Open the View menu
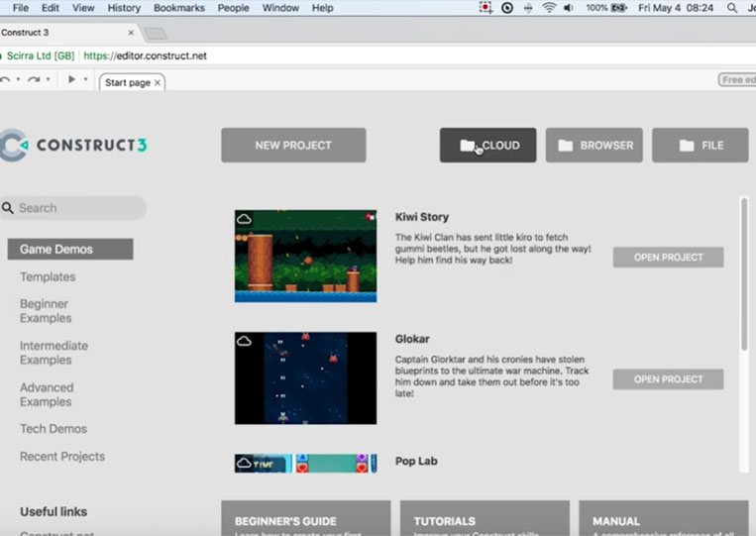The height and width of the screenshot is (536, 756). [83, 8]
